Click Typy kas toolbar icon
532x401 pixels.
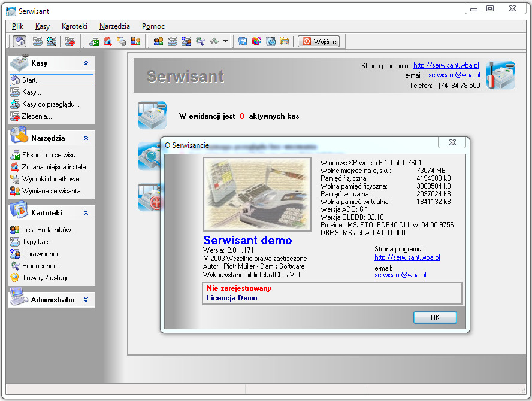tap(173, 42)
